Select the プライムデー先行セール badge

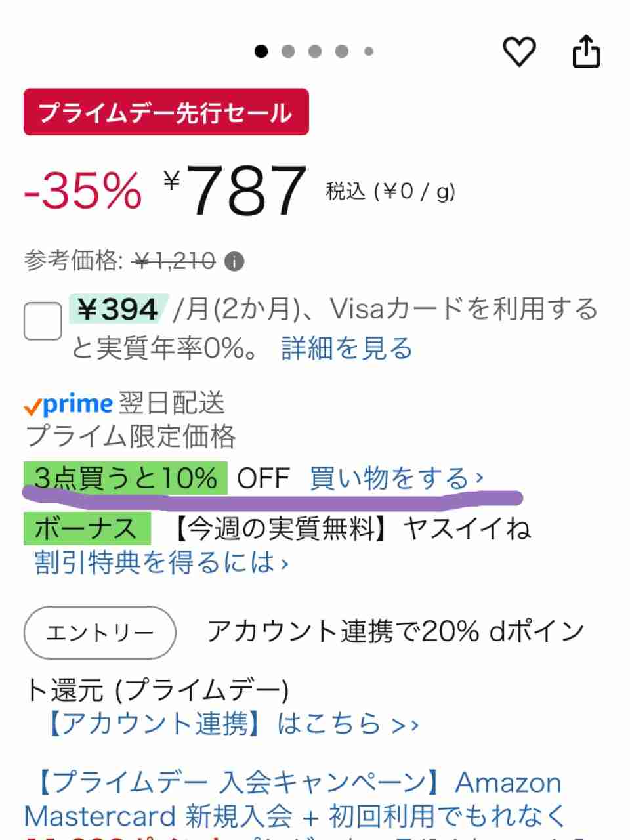pos(167,112)
